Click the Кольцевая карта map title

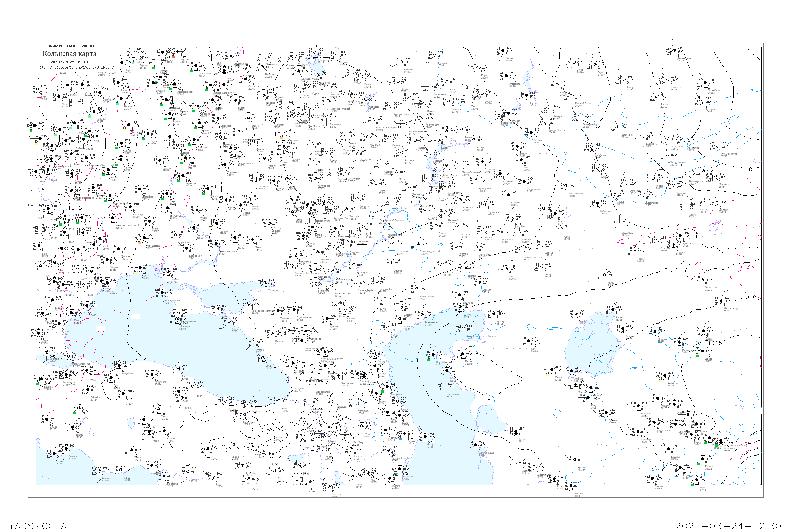69,54
